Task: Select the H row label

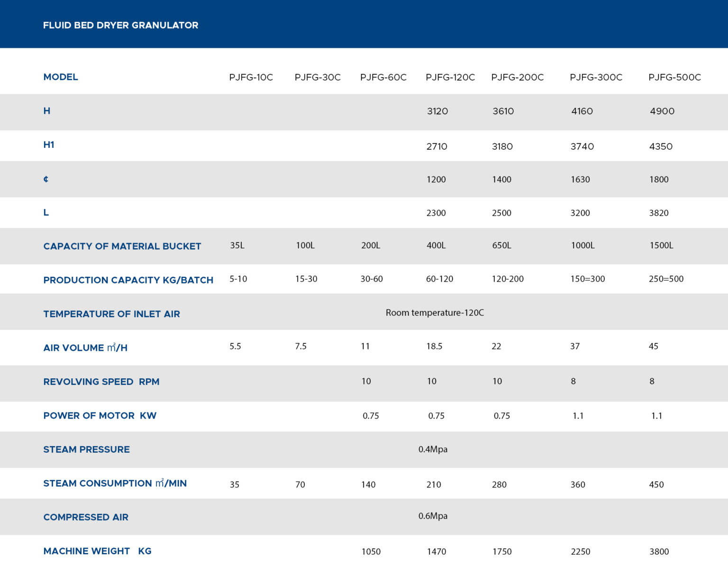Action: pos(47,111)
